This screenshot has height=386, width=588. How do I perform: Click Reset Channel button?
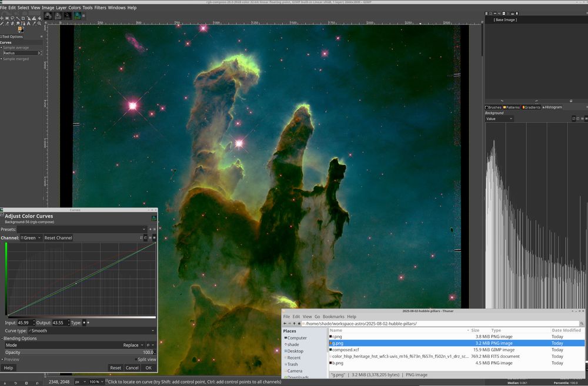58,238
